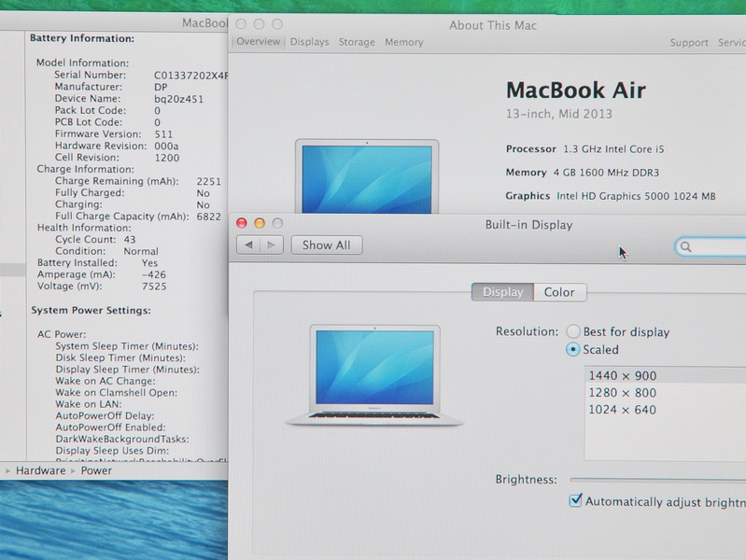This screenshot has height=560, width=746.
Task: Open the Displays tab in About This Mac
Action: (309, 42)
